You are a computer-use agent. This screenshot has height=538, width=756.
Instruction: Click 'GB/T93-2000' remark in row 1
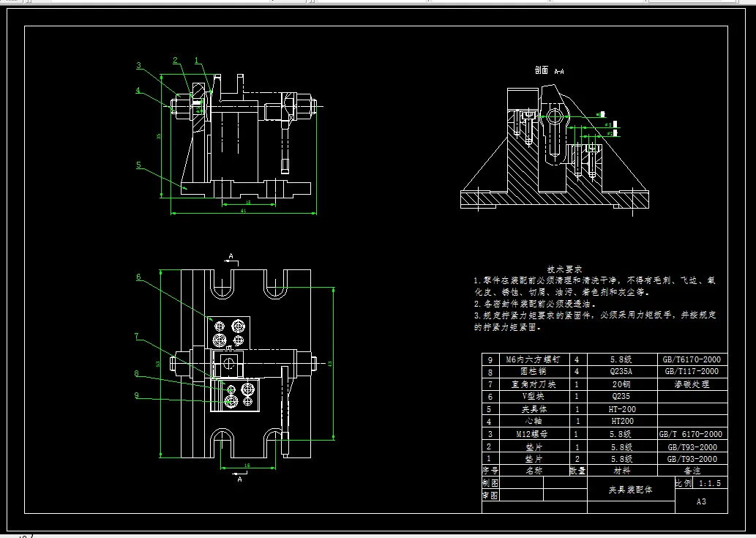click(692, 459)
